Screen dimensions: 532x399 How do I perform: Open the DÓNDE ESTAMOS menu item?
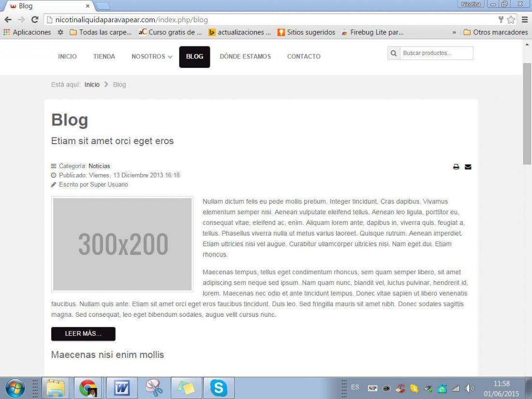pyautogui.click(x=245, y=57)
